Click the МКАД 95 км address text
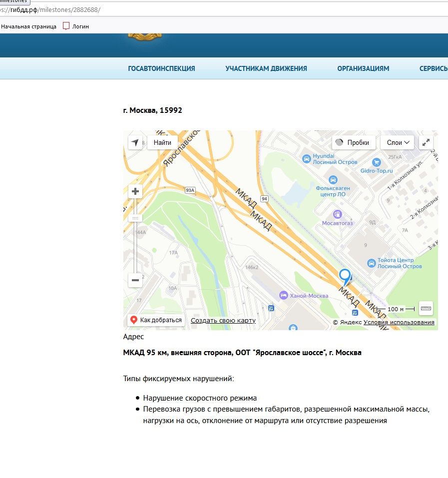This screenshot has width=448, height=478. [x=242, y=353]
